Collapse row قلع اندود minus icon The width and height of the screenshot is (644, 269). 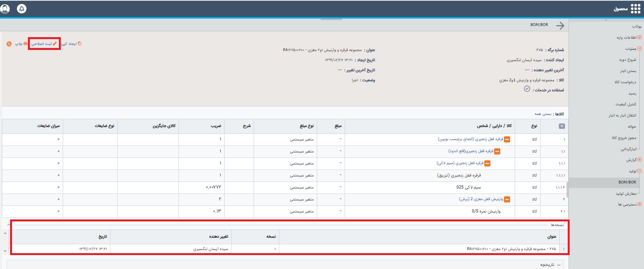click(x=497, y=151)
